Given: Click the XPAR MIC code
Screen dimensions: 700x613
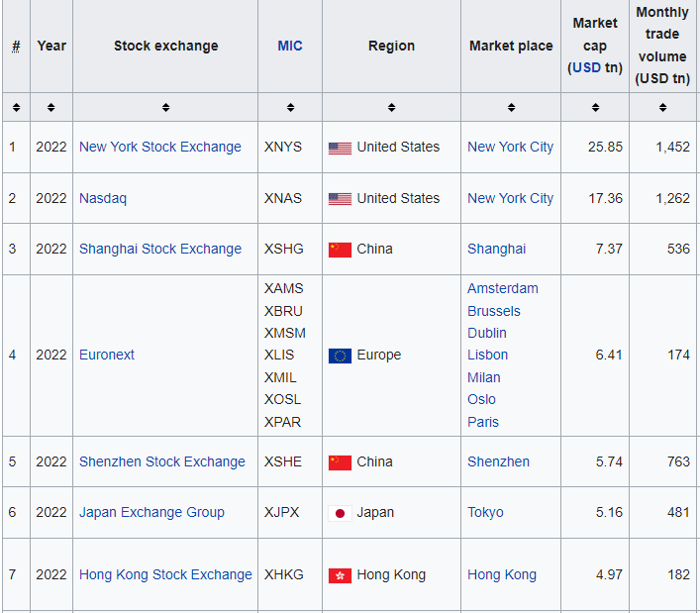Looking at the screenshot, I should tap(282, 422).
